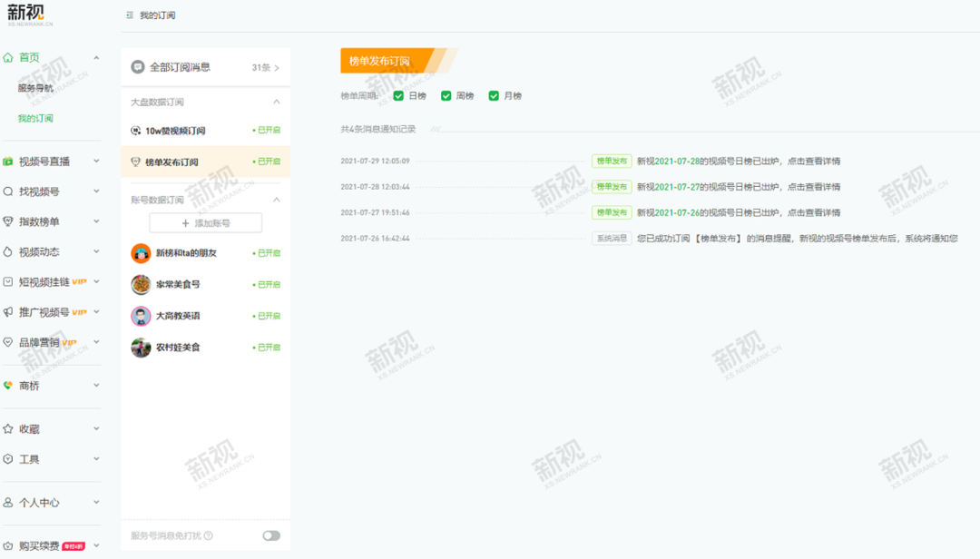980x559 pixels.
Task: Uncheck the 日榜 checkbox
Action: 399,94
